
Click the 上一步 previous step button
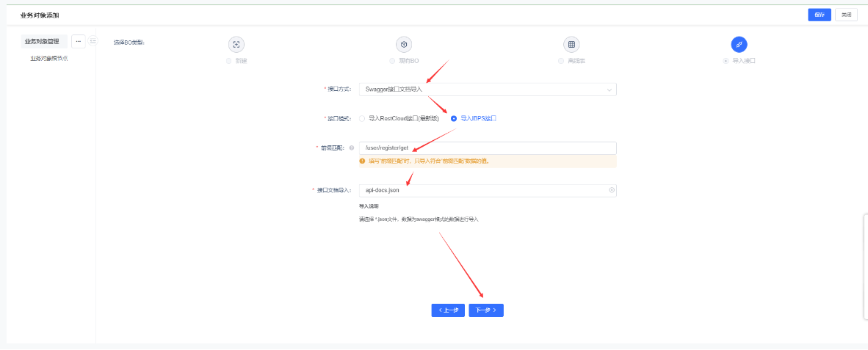[448, 310]
